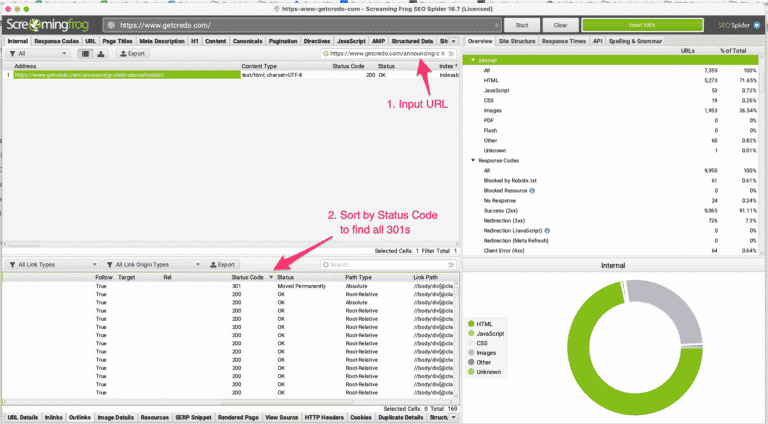
Task: Show more bottom tabs with overflow arrow
Action: tap(454, 417)
